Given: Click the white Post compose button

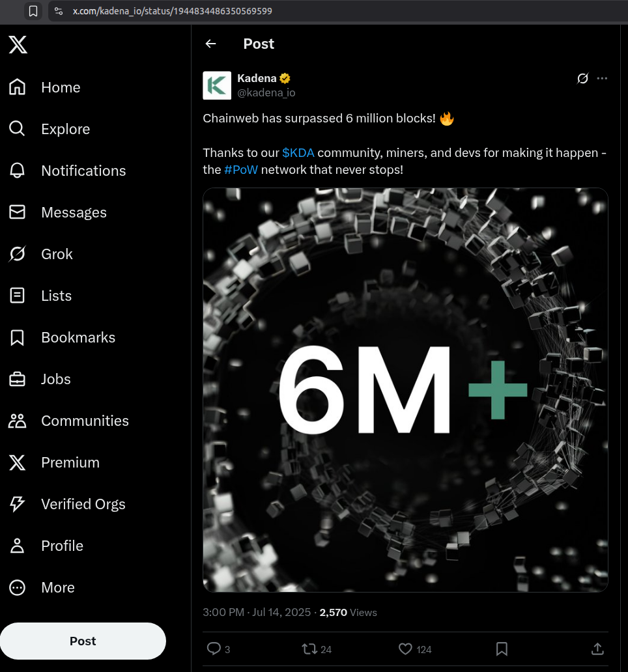Looking at the screenshot, I should (83, 641).
